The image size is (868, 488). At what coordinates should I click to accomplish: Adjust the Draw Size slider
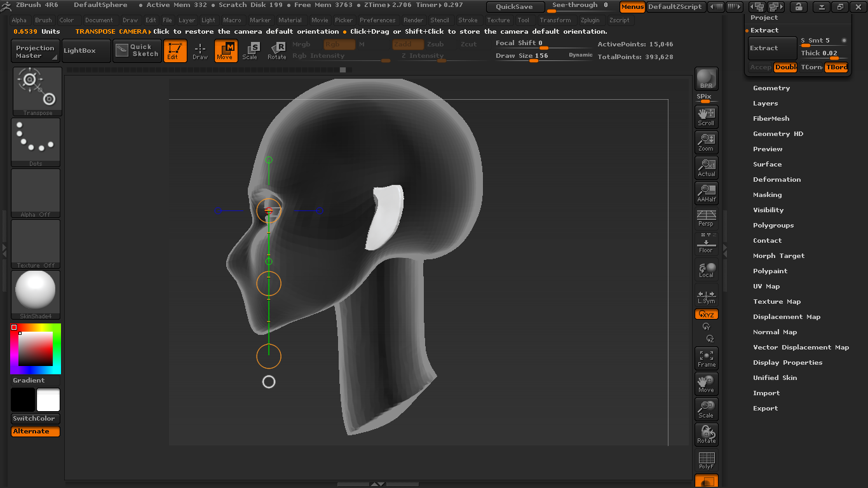[545, 57]
